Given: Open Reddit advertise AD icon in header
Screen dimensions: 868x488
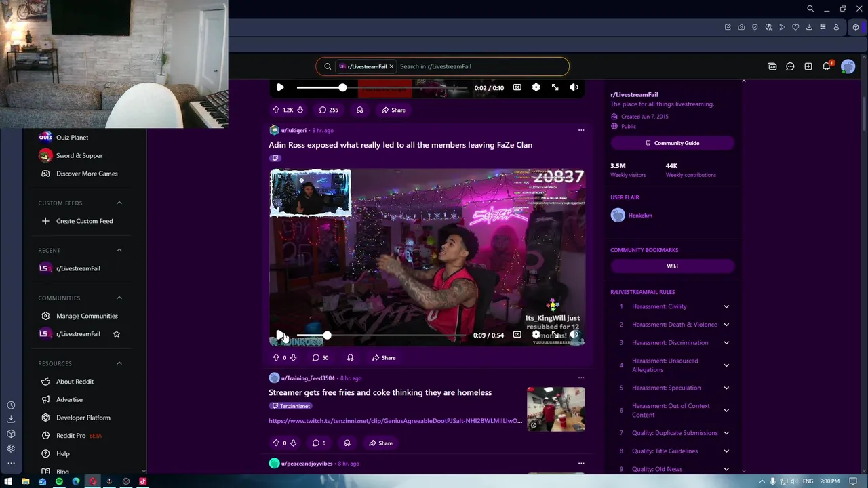Looking at the screenshot, I should pyautogui.click(x=772, y=66).
